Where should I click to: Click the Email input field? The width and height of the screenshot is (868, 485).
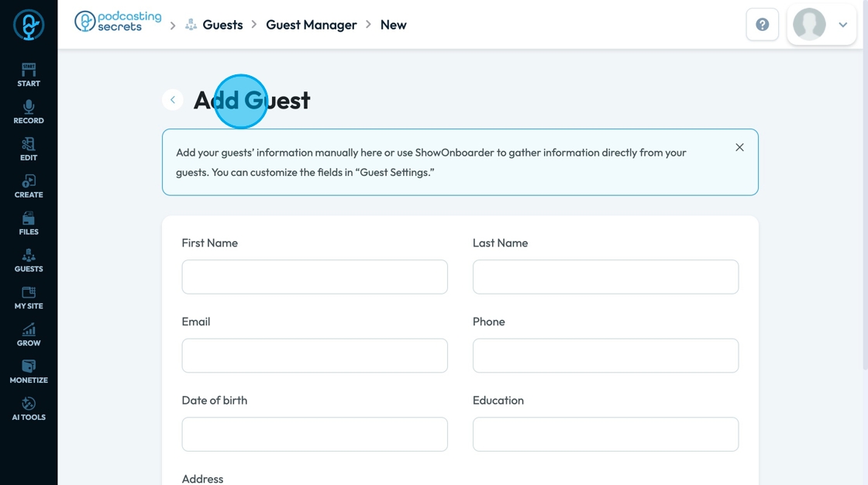[315, 356]
